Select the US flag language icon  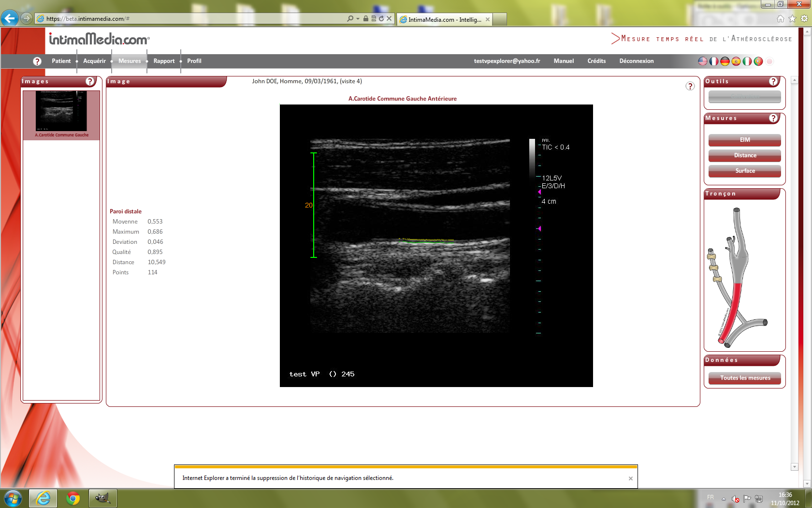tap(703, 61)
